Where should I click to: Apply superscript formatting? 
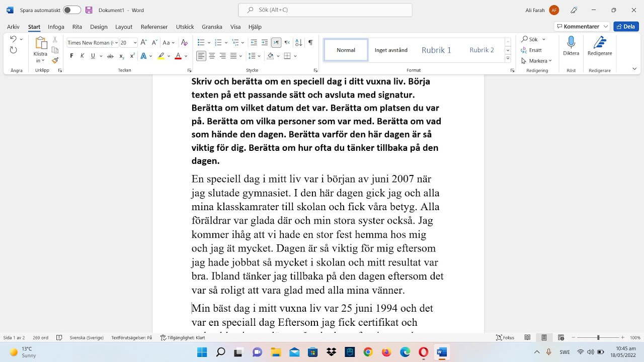(132, 56)
